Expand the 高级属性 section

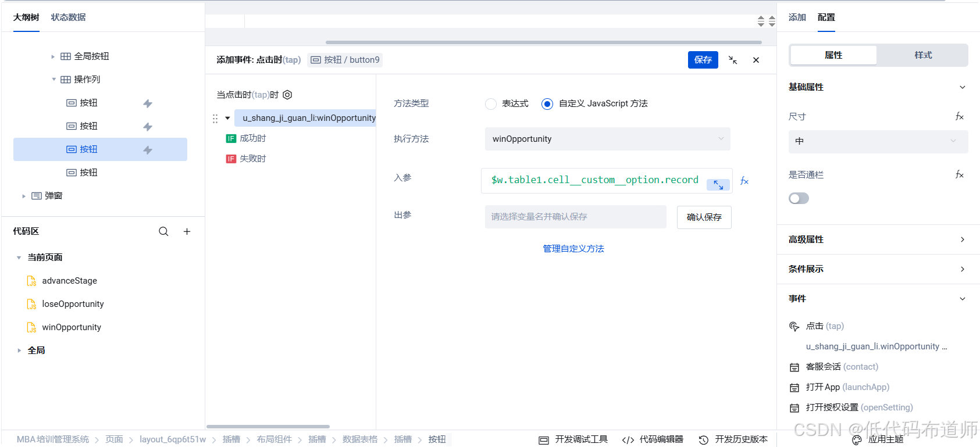(x=963, y=239)
